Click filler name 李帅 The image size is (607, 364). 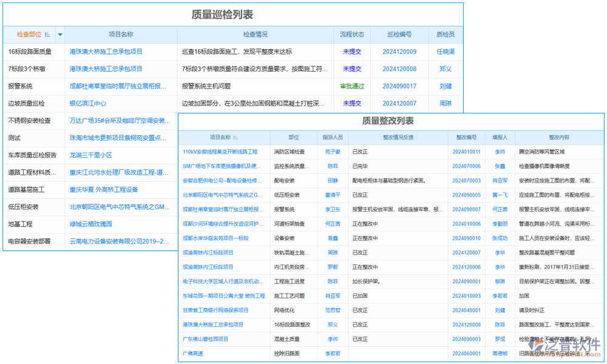(500, 152)
